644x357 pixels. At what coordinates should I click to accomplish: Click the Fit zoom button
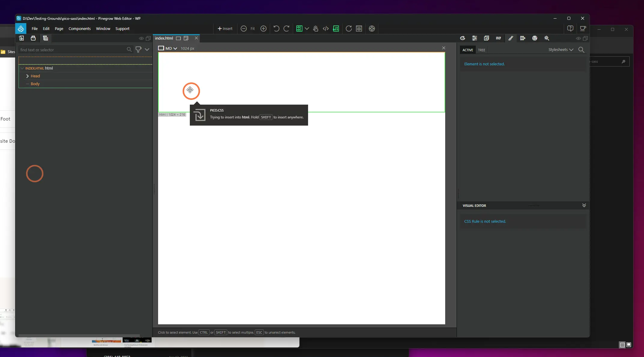point(253,28)
